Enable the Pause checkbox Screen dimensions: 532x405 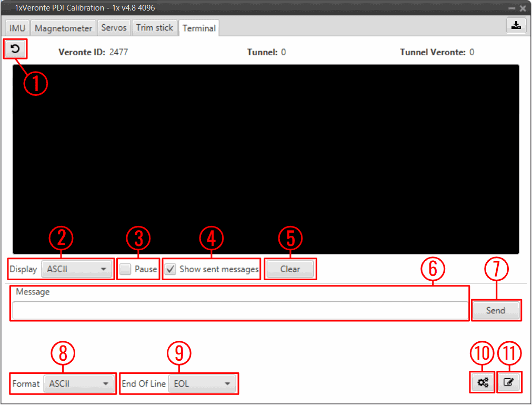point(125,269)
